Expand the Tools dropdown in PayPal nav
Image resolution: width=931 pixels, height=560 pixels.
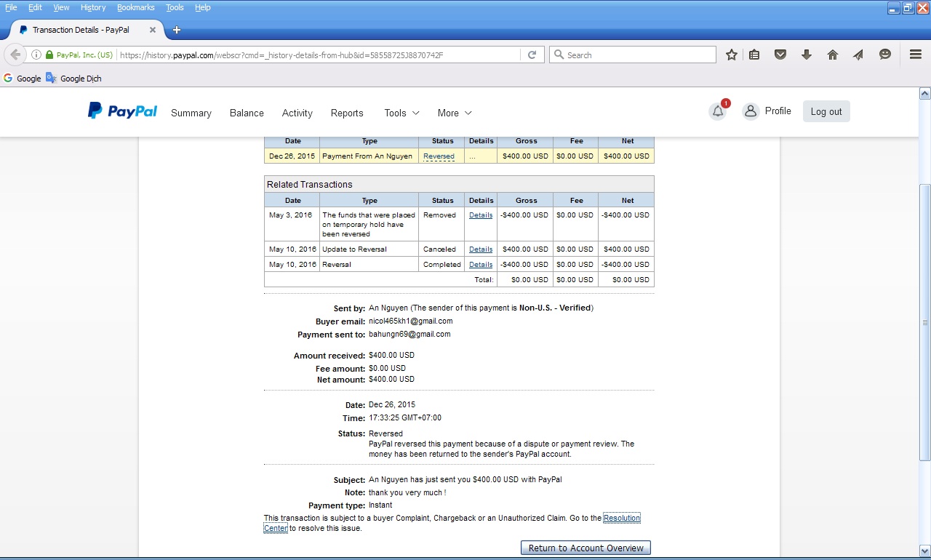[x=401, y=113]
